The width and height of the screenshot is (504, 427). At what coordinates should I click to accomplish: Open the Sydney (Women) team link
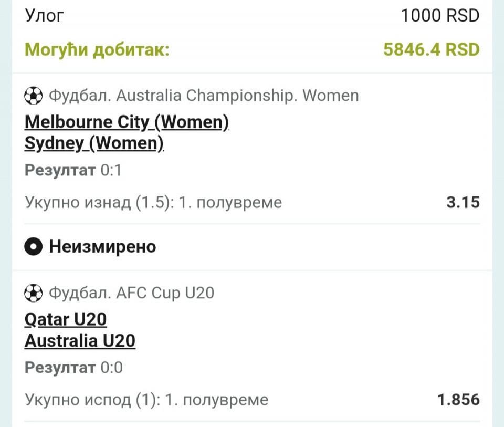click(x=94, y=143)
